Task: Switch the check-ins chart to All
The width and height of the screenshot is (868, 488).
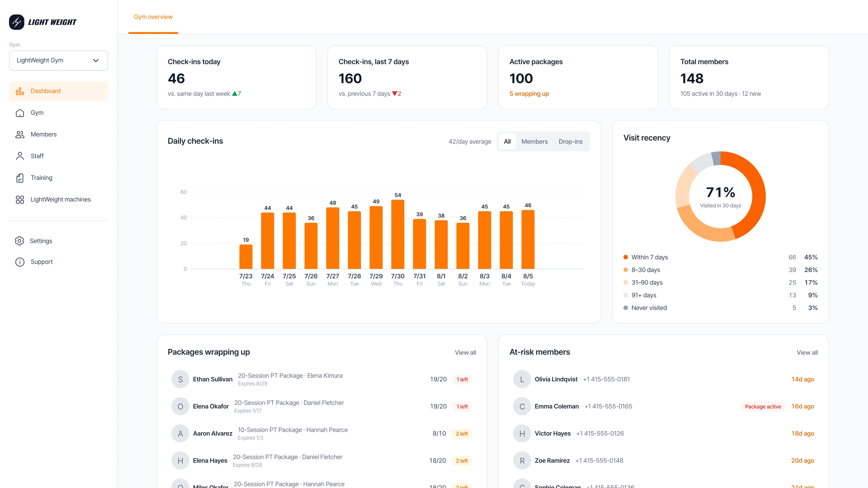Action: [x=507, y=141]
